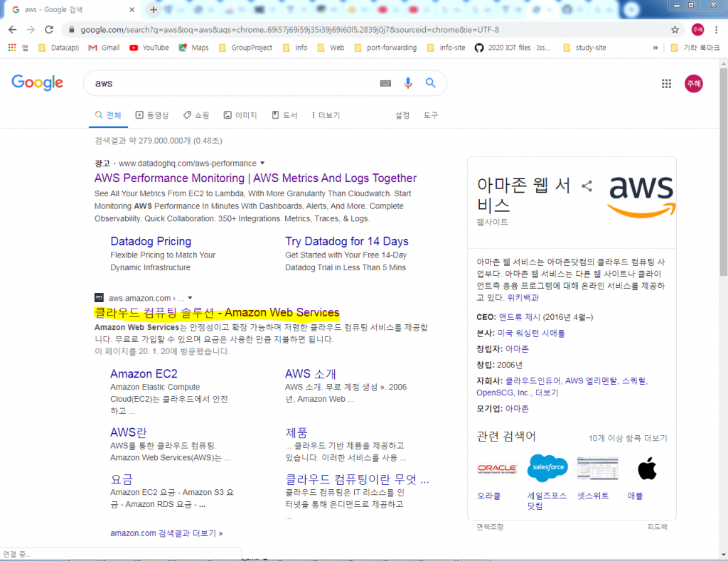728x561 pixels.
Task: Open 위키백과 link in panel
Action: pyautogui.click(x=523, y=298)
